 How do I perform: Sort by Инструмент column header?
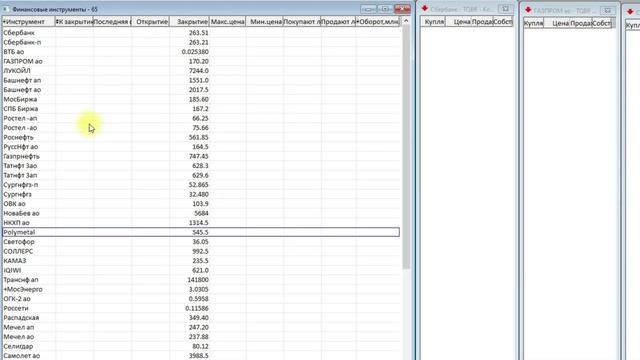[x=28, y=22]
